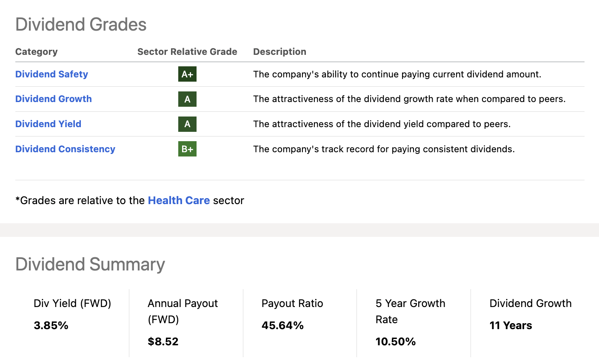
Task: Click the 5 Year Growth Rate 10.50% value
Action: tap(395, 341)
